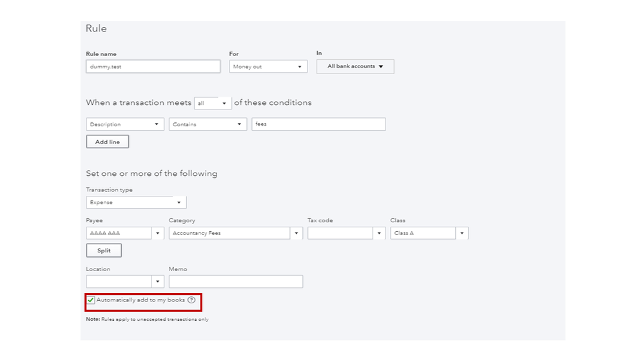Image resolution: width=644 pixels, height=362 pixels.
Task: Click the Category Accountancy Fees dropdown arrow
Action: [296, 233]
